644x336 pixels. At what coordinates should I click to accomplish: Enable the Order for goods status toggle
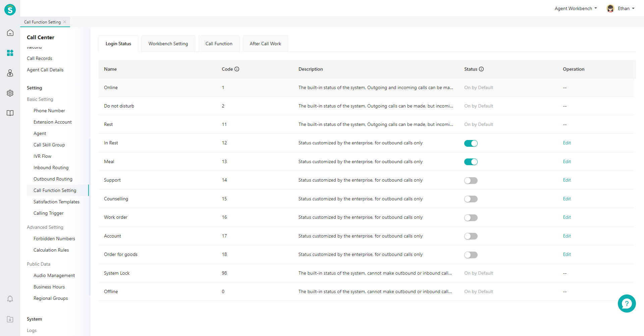[471, 255]
